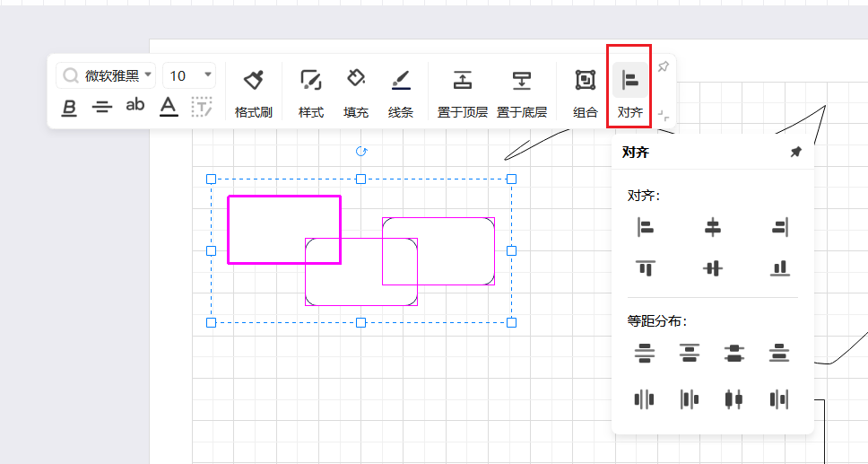Open the 线条 line color tool

(401, 81)
